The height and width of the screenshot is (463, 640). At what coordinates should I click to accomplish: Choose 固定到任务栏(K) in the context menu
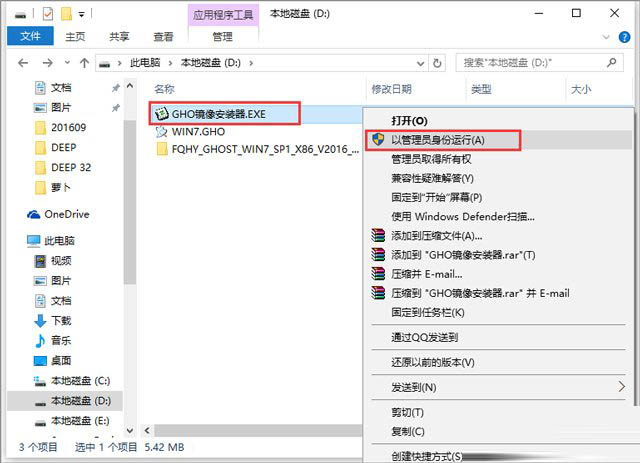tap(428, 313)
